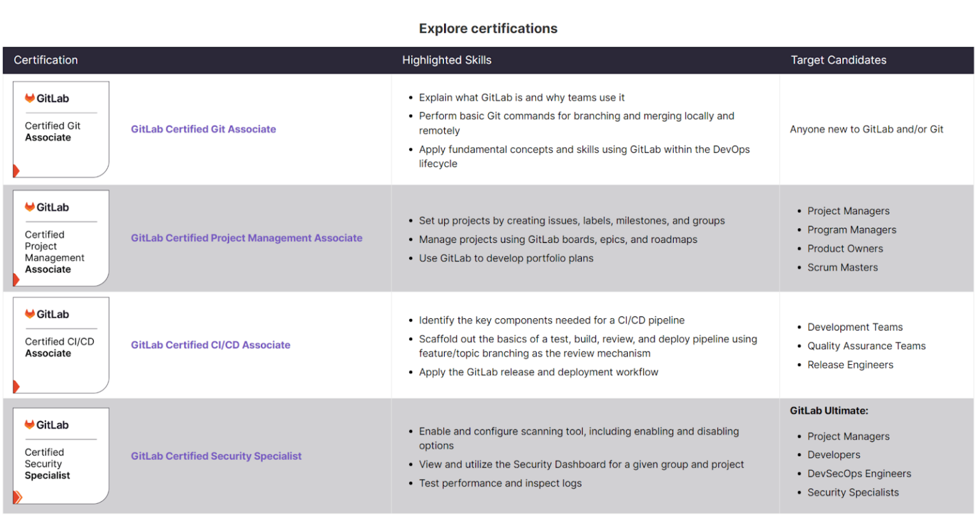Open GitLab Certified Git Associate link
This screenshot has height=532, width=980.
[x=204, y=129]
